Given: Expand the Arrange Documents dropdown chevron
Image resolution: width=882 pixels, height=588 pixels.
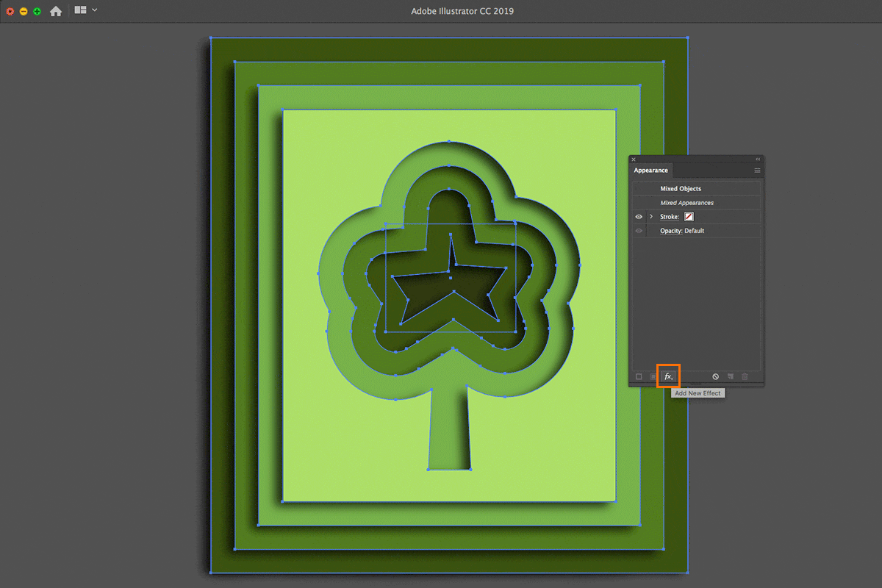Looking at the screenshot, I should click(x=95, y=10).
